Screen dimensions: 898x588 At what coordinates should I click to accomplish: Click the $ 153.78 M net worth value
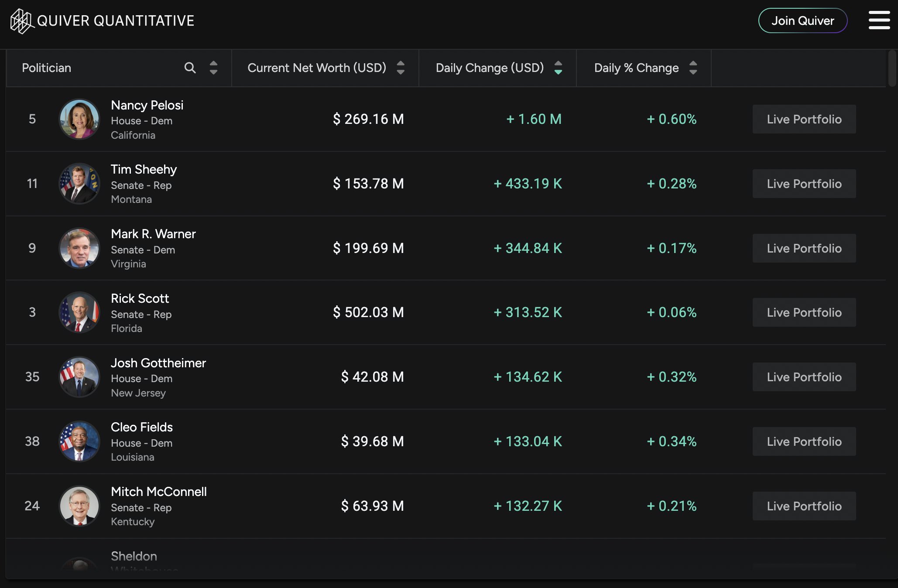coord(368,184)
